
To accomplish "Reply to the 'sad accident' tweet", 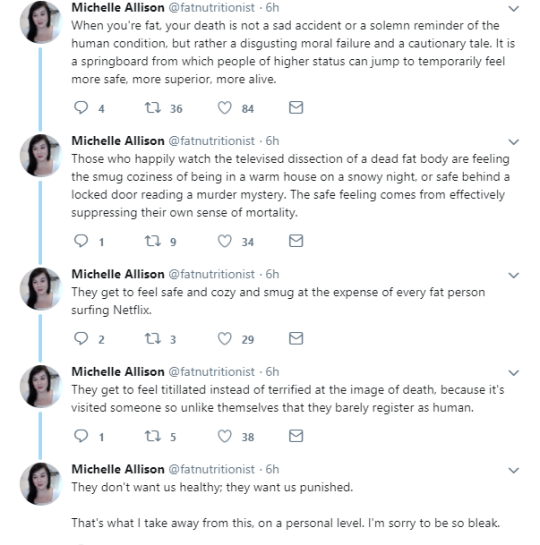I will [81, 107].
